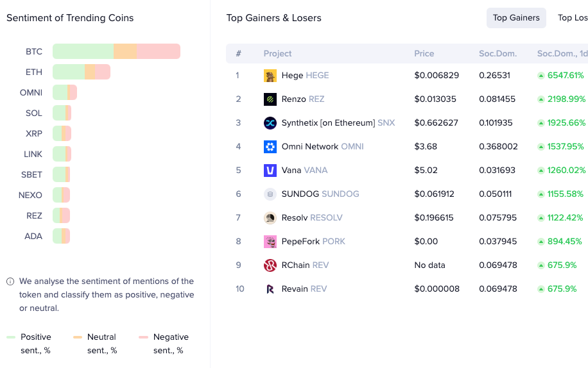This screenshot has width=588, height=368.
Task: Click the BTC label in sentiment chart
Action: (x=34, y=52)
